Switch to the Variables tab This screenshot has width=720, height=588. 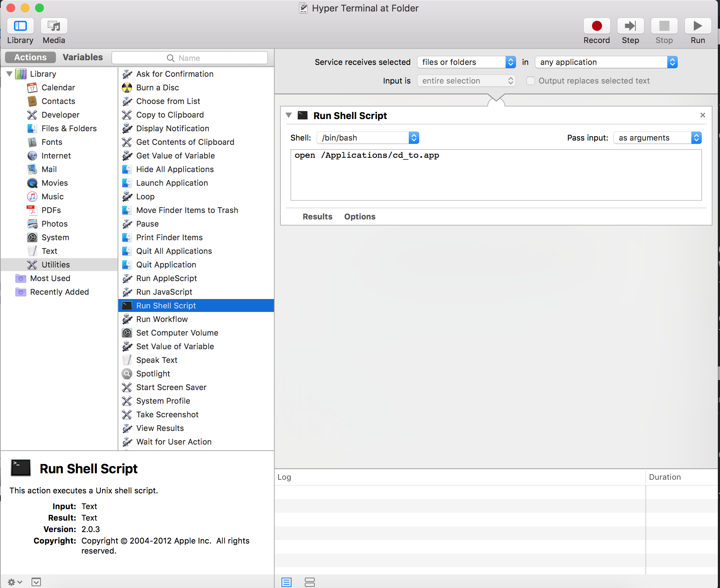click(82, 57)
